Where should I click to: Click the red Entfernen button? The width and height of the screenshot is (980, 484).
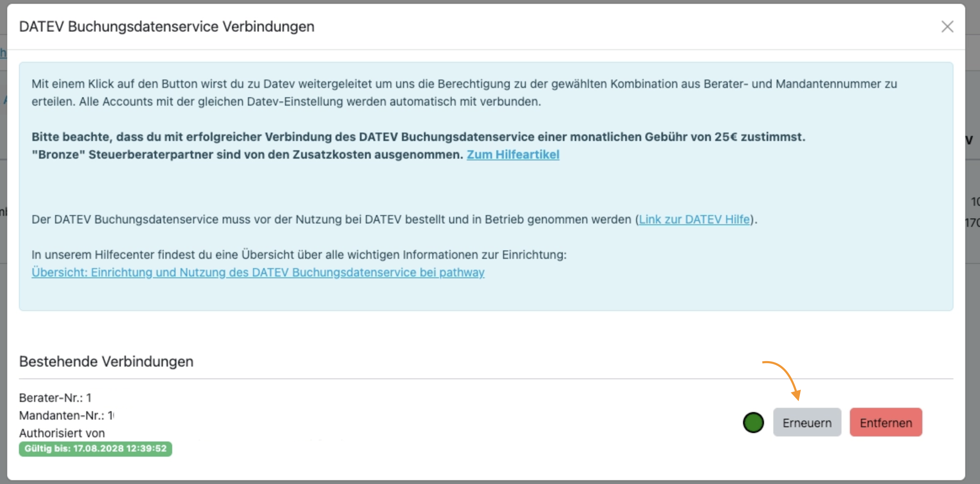[886, 422]
